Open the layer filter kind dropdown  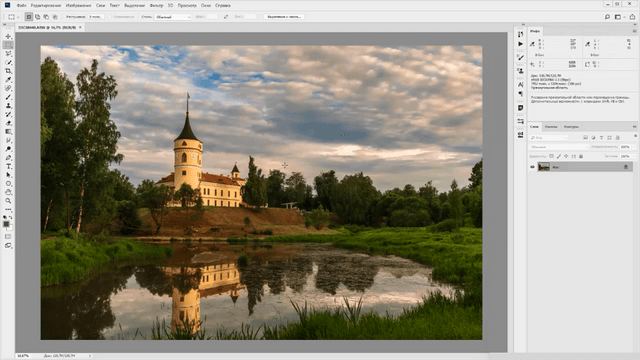tap(549, 138)
